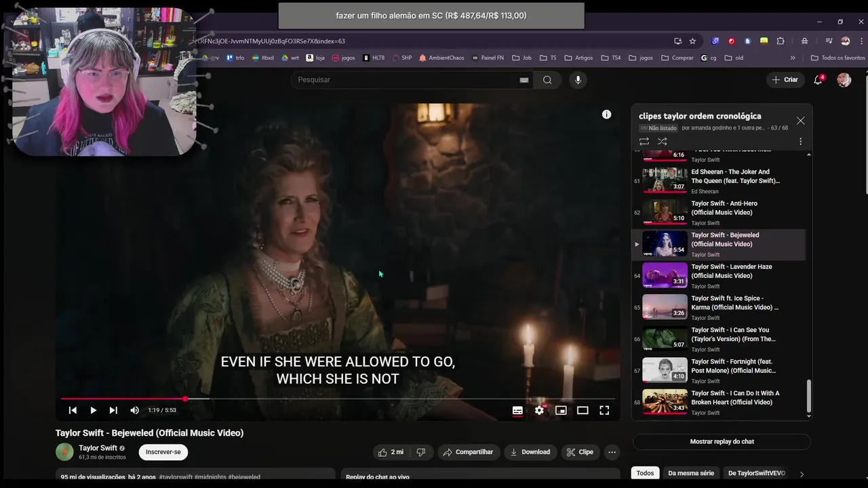Play the paused Bejeweled video
The image size is (868, 488).
pyautogui.click(x=93, y=410)
